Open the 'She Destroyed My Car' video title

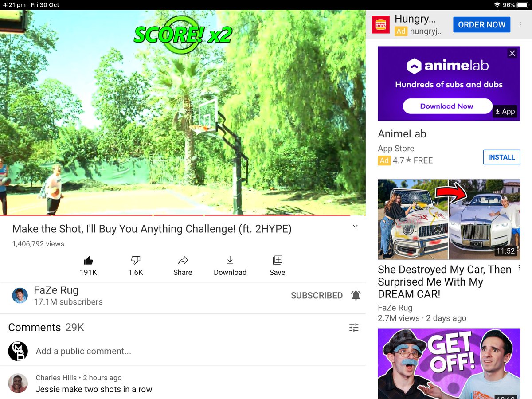tap(445, 282)
